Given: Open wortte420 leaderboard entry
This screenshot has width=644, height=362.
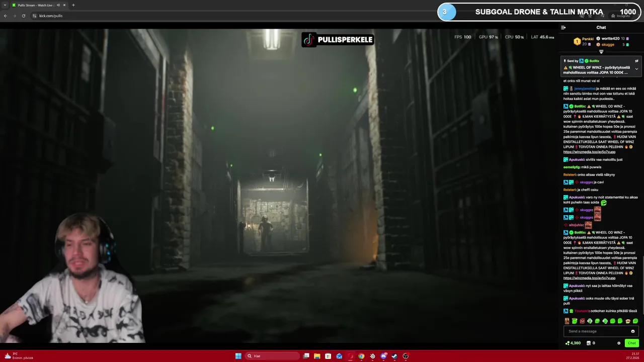Looking at the screenshot, I should coord(610,39).
